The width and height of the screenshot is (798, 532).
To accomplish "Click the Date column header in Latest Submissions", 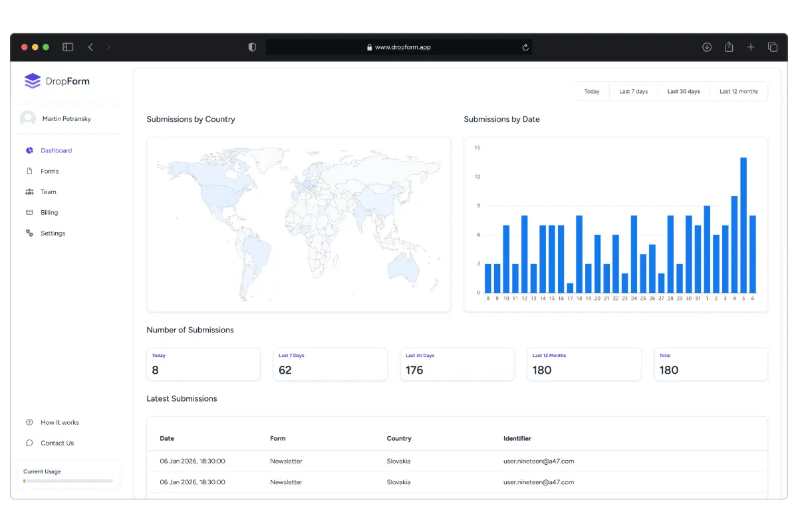I will point(167,438).
